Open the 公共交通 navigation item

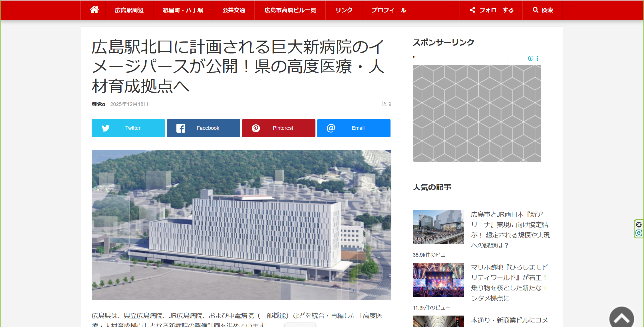point(234,10)
